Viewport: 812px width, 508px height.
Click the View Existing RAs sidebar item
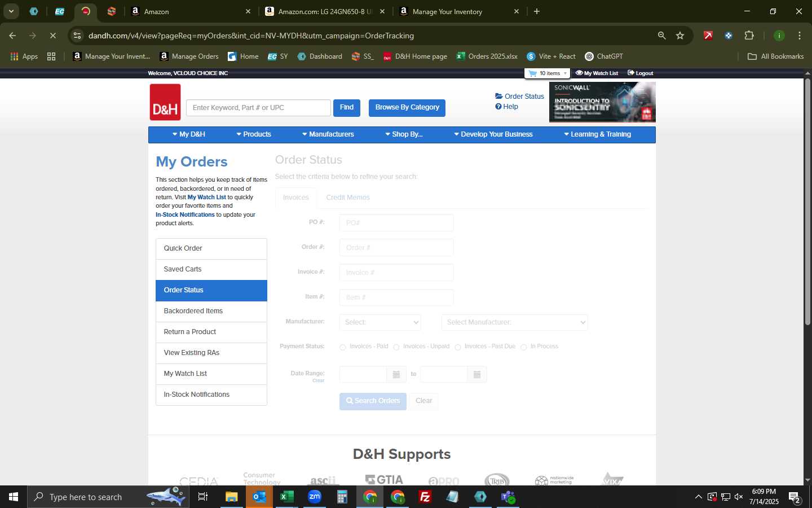[x=211, y=353]
